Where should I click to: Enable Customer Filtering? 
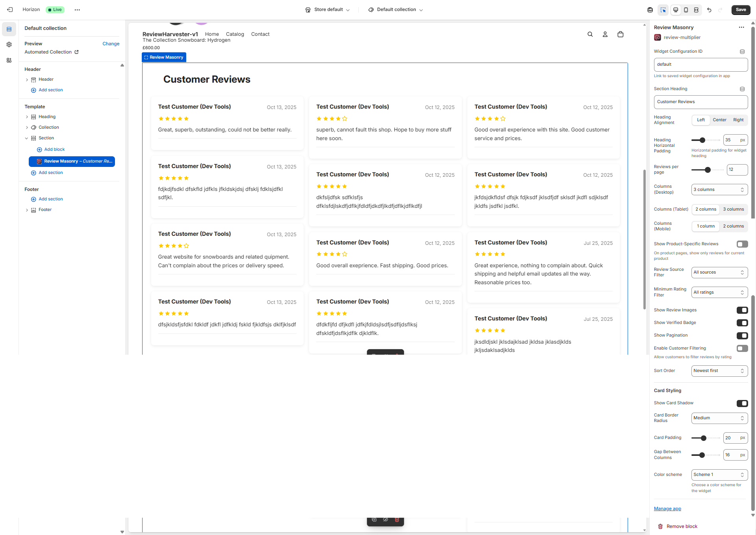coord(742,348)
